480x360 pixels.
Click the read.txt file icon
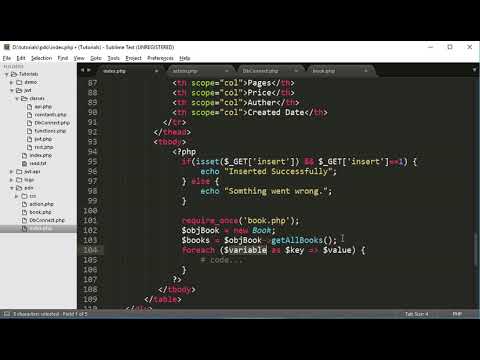point(24,164)
